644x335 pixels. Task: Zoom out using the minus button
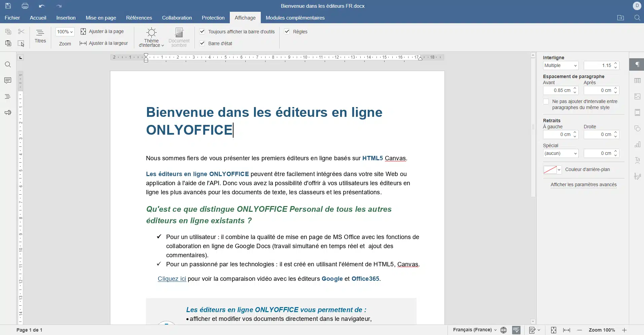click(x=579, y=330)
